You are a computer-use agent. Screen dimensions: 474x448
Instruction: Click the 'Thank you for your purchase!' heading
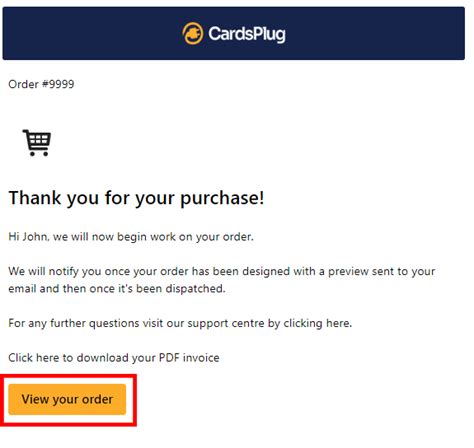[136, 198]
